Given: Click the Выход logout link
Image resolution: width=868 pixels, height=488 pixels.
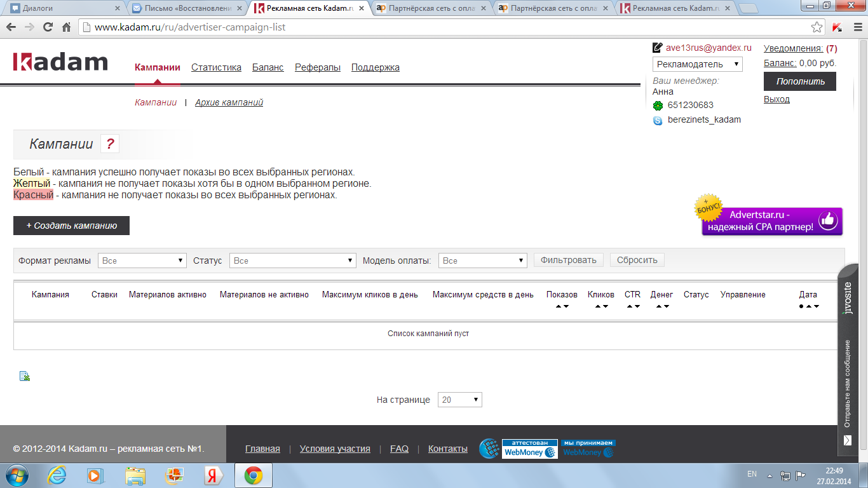Looking at the screenshot, I should (x=776, y=99).
